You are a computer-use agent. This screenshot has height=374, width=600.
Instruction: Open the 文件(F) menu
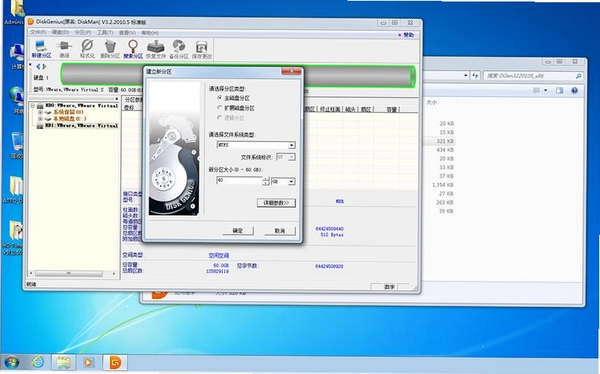coord(38,33)
